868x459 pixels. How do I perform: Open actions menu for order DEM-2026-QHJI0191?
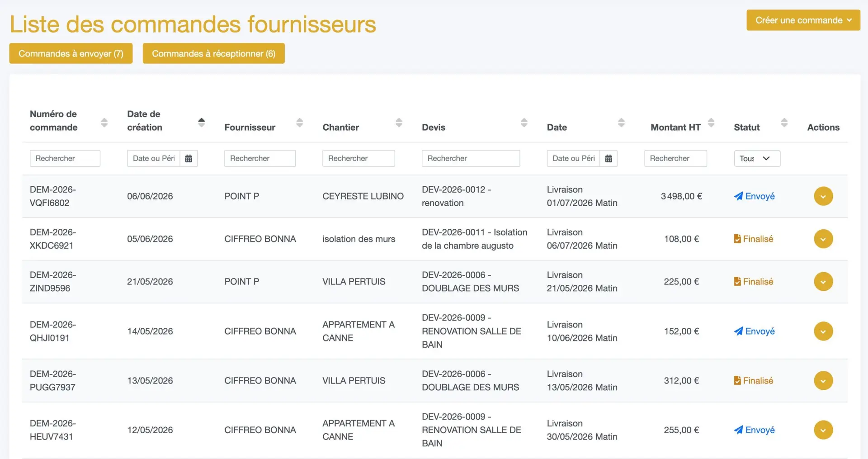[x=823, y=331]
